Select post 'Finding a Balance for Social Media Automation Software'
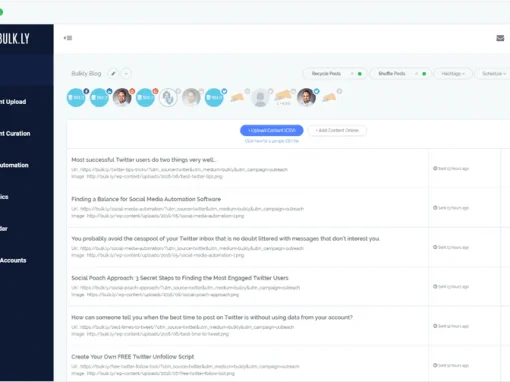Screen dimensions: 510x382 click(x=146, y=199)
